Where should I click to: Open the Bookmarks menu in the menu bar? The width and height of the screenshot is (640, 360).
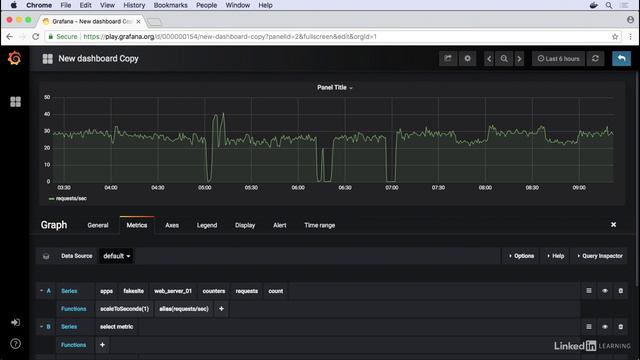point(170,5)
